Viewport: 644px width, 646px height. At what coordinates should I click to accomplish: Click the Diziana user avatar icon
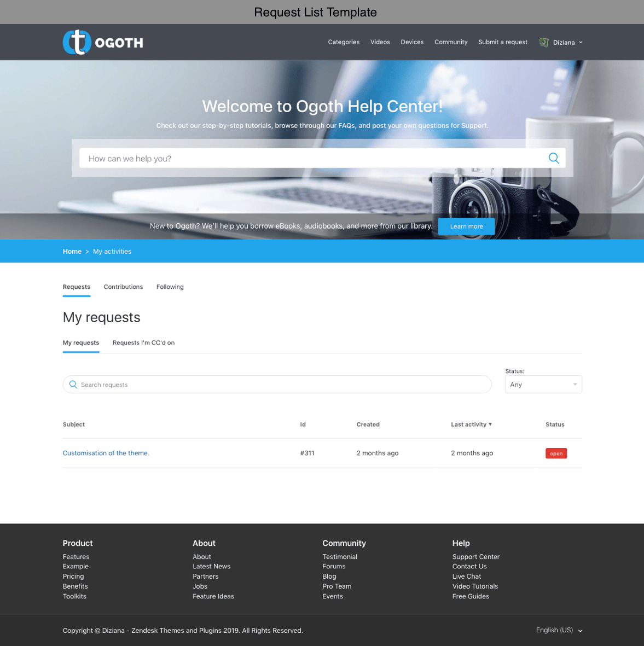[543, 42]
